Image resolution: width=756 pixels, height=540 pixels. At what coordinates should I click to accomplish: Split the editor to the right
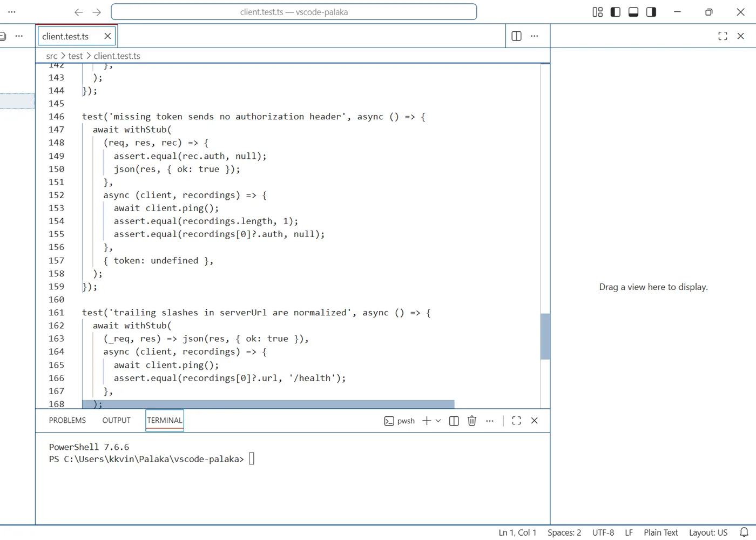(x=516, y=36)
